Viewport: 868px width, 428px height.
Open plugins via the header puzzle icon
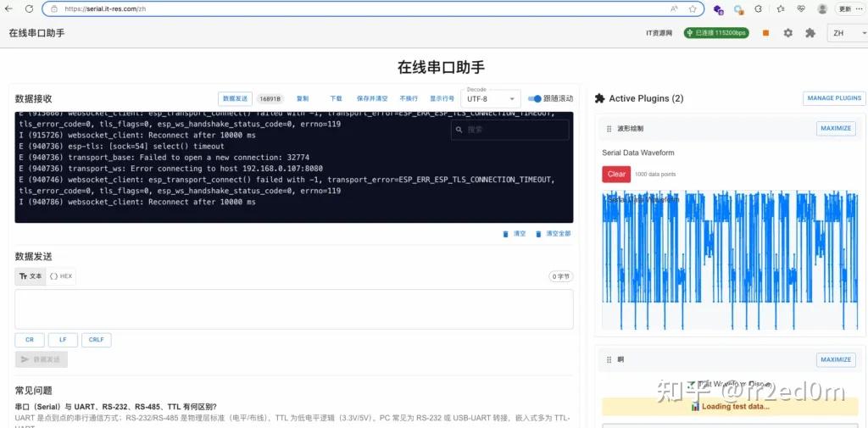tap(810, 33)
